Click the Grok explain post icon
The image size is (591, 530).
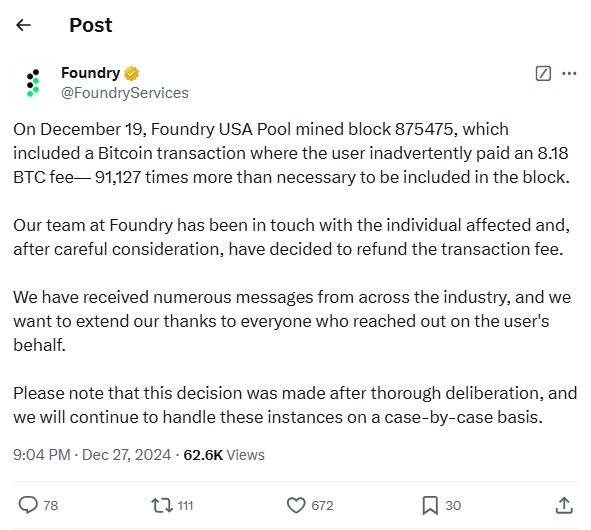coord(543,73)
